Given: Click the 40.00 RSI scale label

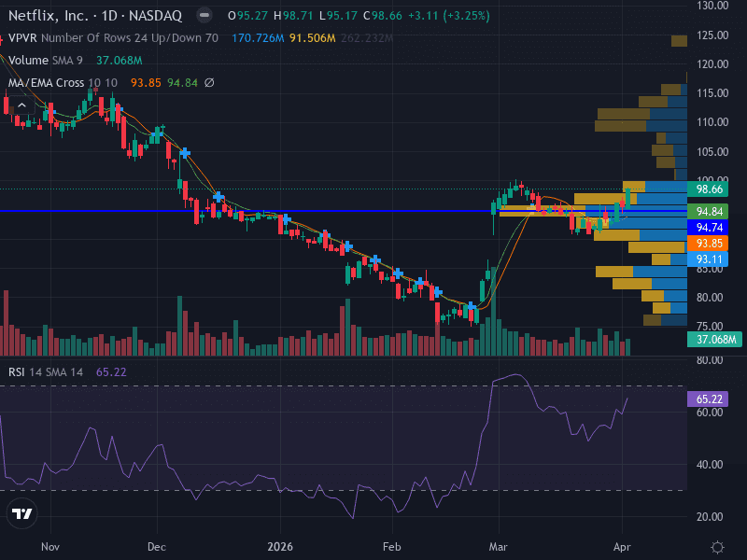Looking at the screenshot, I should (x=710, y=464).
